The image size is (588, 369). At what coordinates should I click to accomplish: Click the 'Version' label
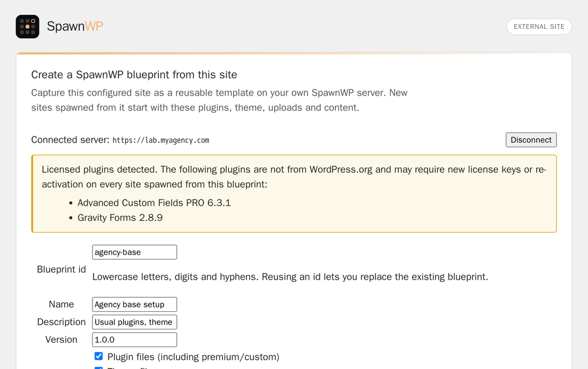(x=61, y=340)
